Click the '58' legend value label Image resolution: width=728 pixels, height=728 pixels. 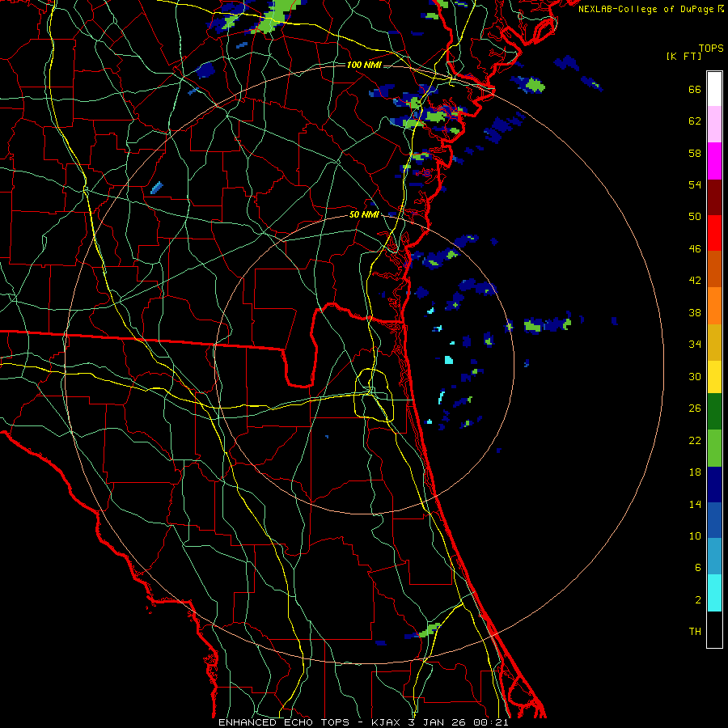coord(695,153)
